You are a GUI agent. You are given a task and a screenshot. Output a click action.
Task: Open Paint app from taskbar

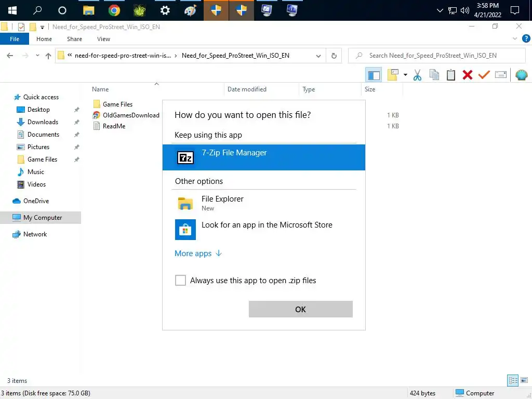pyautogui.click(x=190, y=10)
